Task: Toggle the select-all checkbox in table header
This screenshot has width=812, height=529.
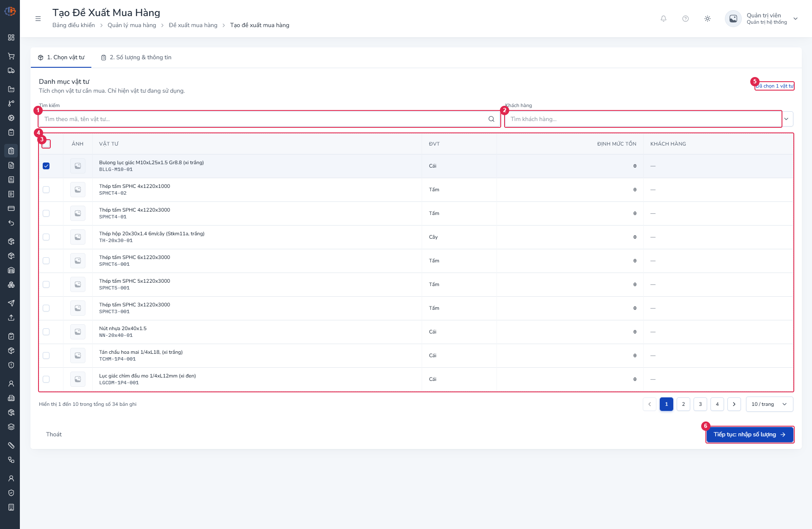Action: (46, 144)
